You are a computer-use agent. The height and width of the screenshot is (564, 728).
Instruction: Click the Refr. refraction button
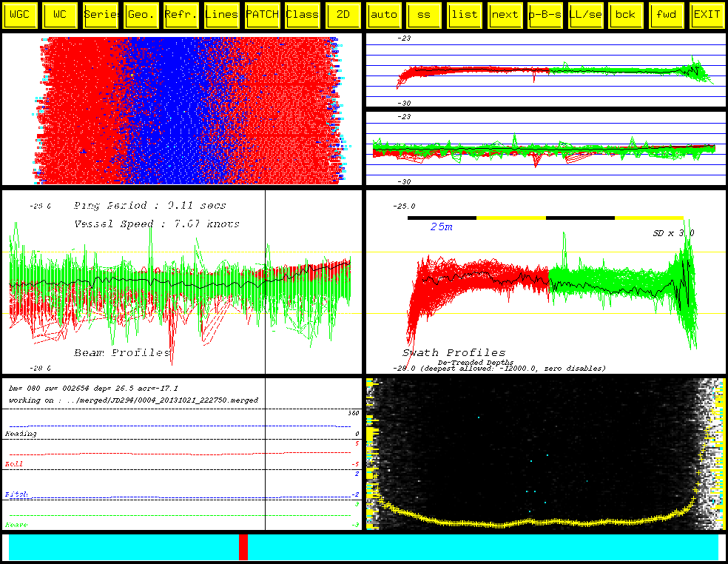182,15
